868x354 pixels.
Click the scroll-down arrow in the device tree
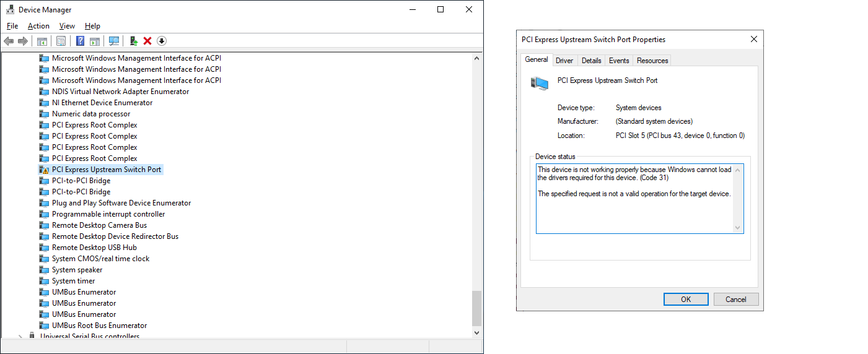[x=476, y=332]
